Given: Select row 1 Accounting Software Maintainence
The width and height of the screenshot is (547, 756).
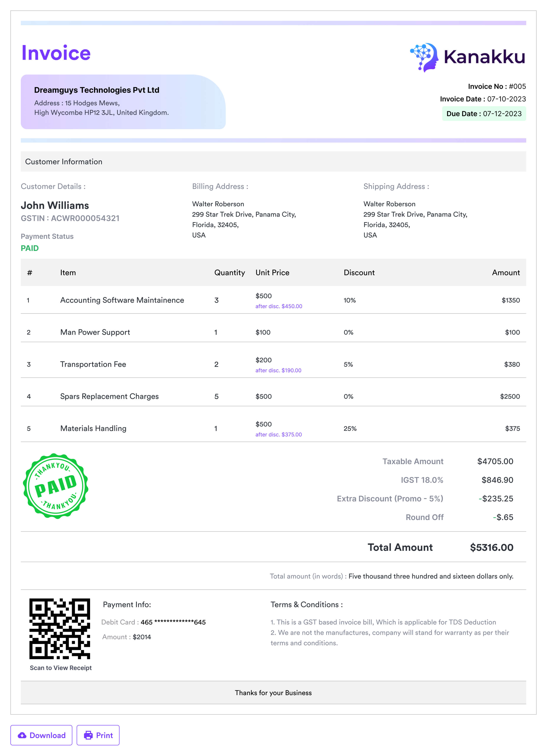Looking at the screenshot, I should click(x=122, y=300).
